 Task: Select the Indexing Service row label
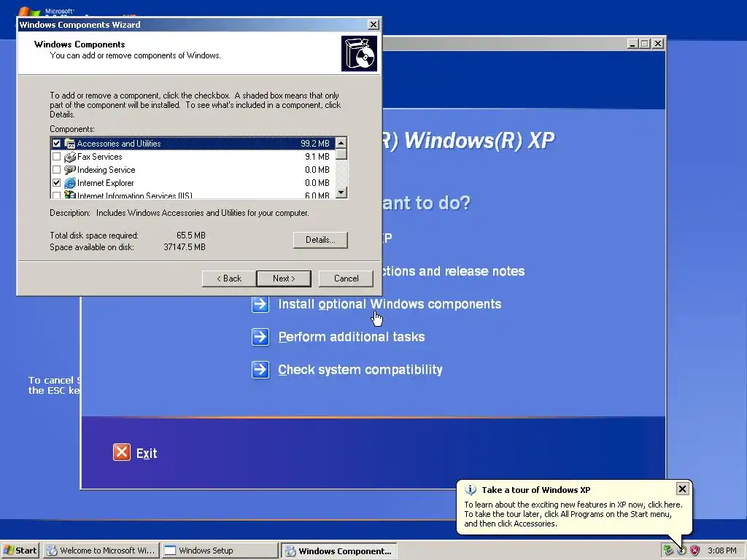107,169
